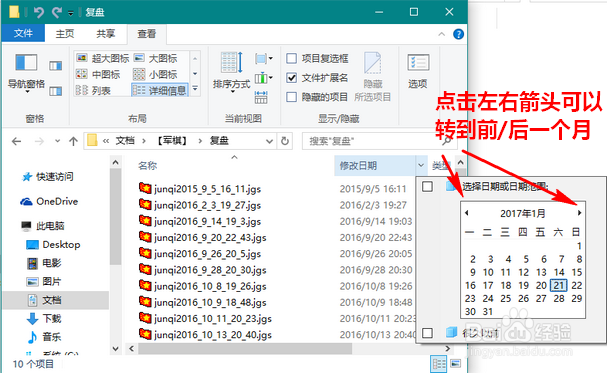Select 此电脑 in navigation pane
The width and height of the screenshot is (607, 373).
pos(43,226)
